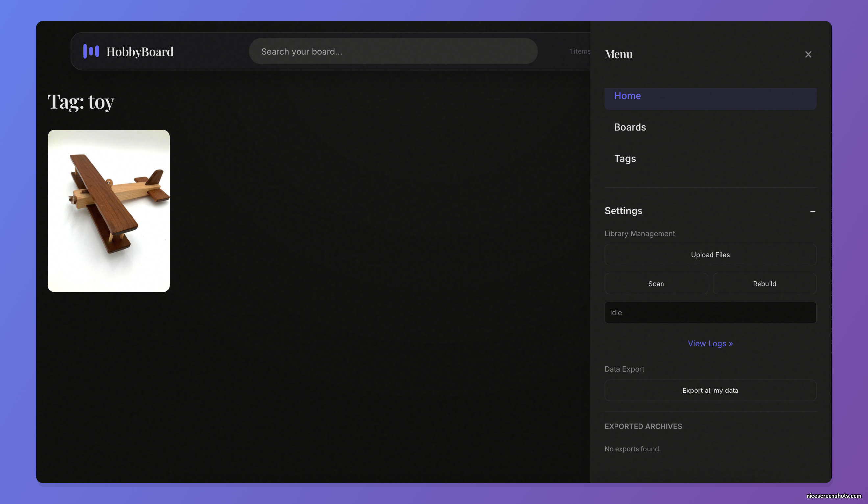The image size is (868, 504).
Task: Open the Tags menu item
Action: (624, 159)
